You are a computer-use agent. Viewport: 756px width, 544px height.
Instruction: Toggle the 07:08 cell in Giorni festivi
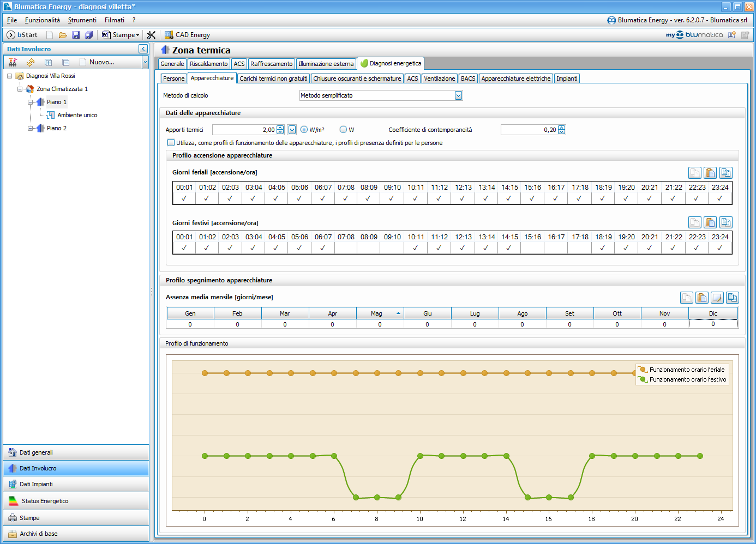click(346, 248)
